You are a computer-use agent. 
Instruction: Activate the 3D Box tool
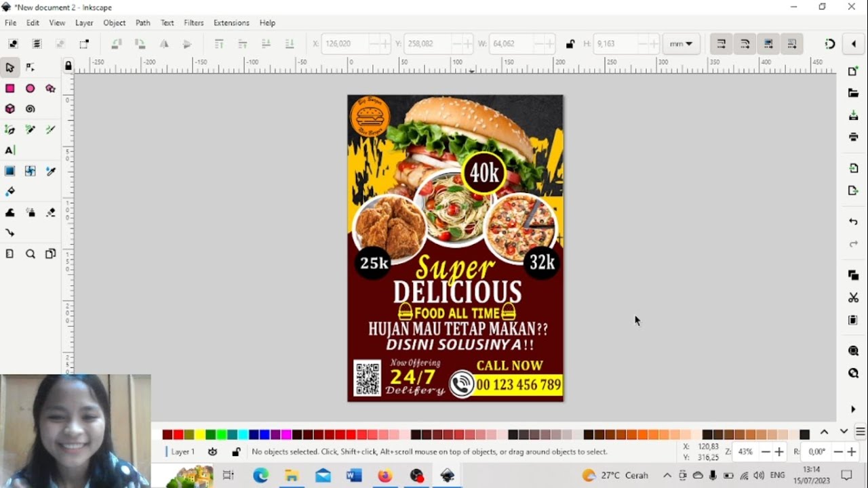9,108
